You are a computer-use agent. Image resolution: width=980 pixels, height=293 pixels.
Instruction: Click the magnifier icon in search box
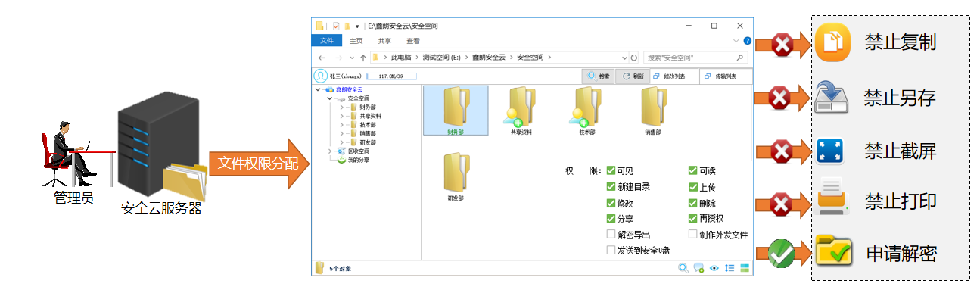[x=739, y=58]
